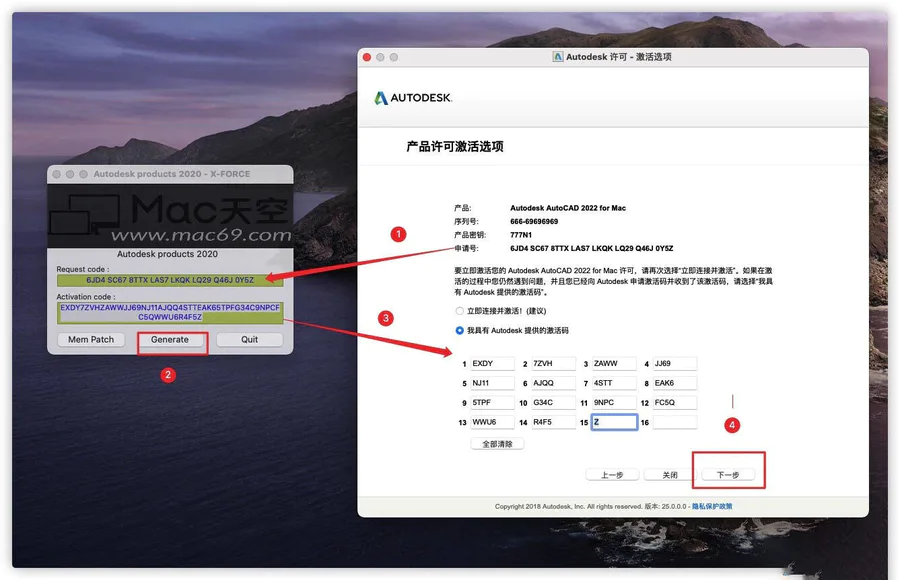Select the 立即连接并激活 radio option
The image size is (900, 580).
(x=459, y=311)
